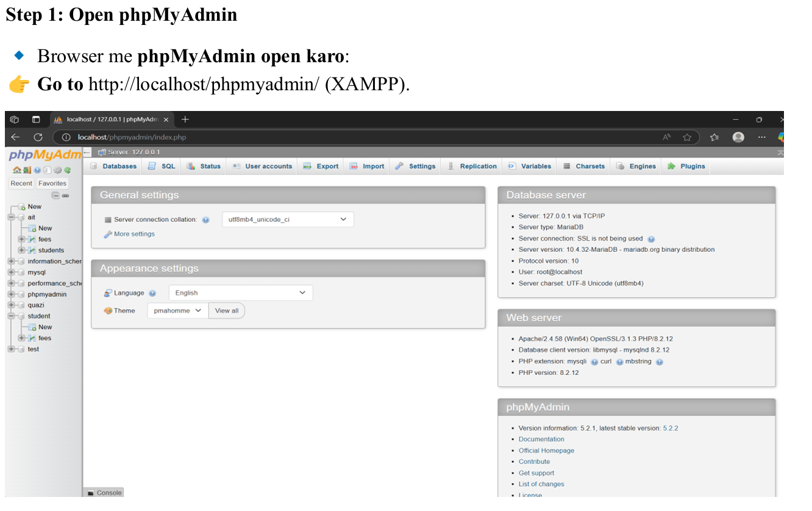Open the Server connection collation dropdown

coord(288,220)
